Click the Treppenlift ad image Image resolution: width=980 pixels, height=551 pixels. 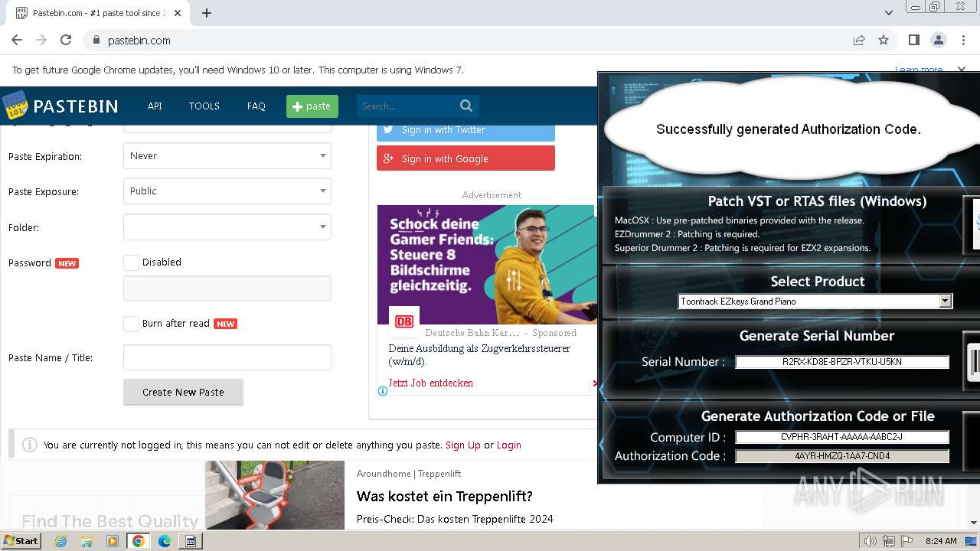pyautogui.click(x=275, y=494)
